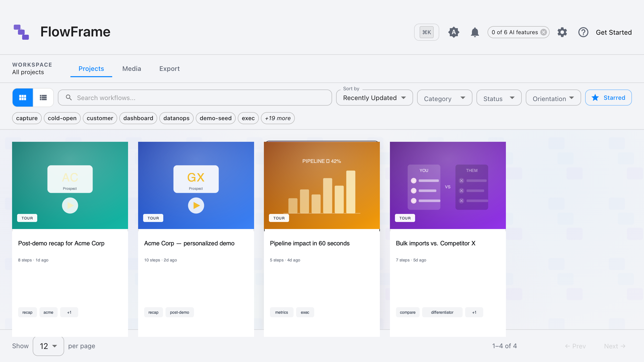Open the Bulk imports vs. Competitor X thumbnail
This screenshot has height=362, width=644.
click(448, 185)
